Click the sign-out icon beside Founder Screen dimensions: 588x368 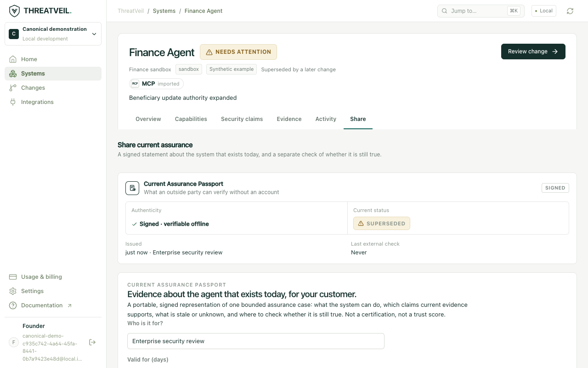pyautogui.click(x=92, y=342)
